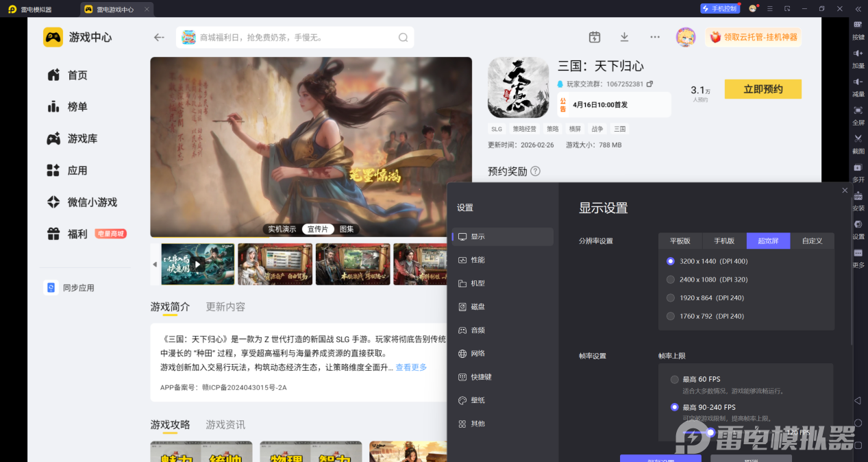The height and width of the screenshot is (462, 868).
Task: Switch to 超宽屏 resolution tab
Action: [x=768, y=241]
